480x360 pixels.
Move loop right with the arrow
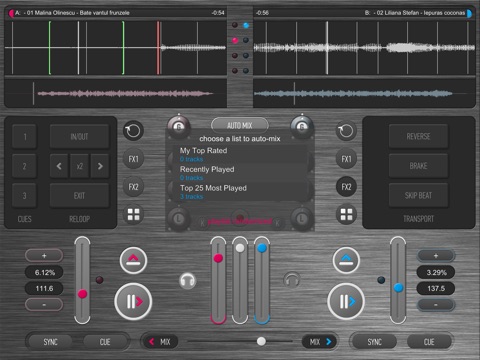100,166
